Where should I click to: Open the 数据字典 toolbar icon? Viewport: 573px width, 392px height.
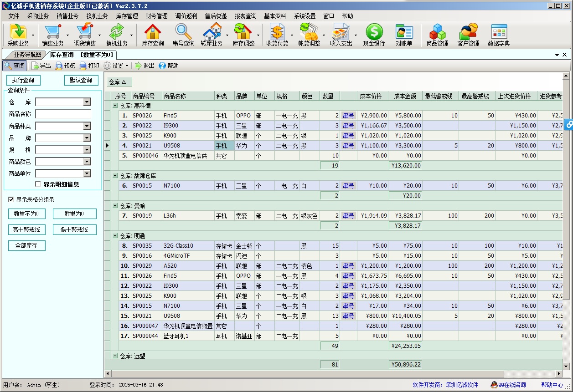coord(499,35)
